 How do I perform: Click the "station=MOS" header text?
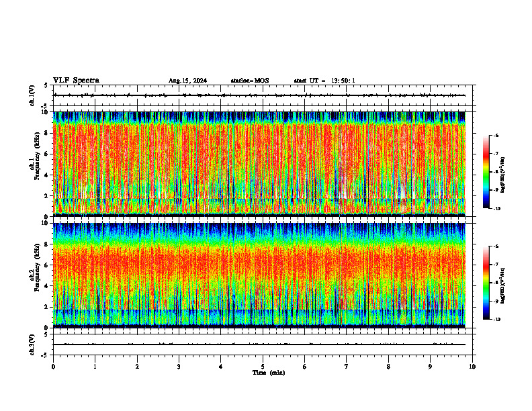point(250,81)
